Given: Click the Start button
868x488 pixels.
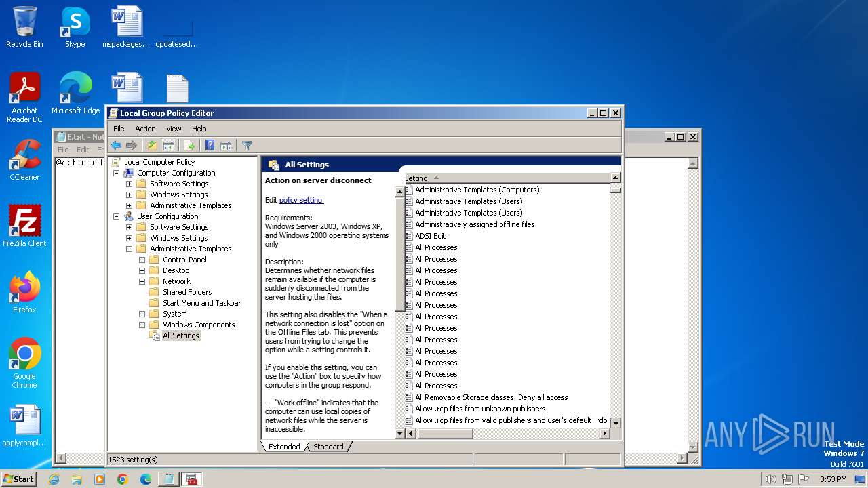Looking at the screenshot, I should point(18,479).
